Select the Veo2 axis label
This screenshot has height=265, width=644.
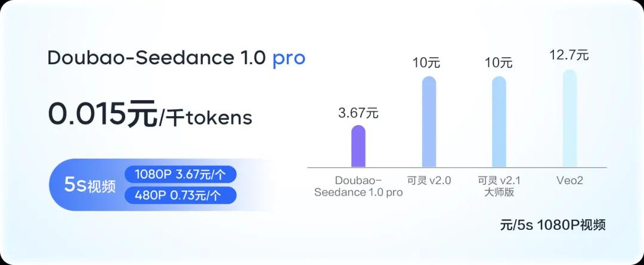tap(569, 180)
